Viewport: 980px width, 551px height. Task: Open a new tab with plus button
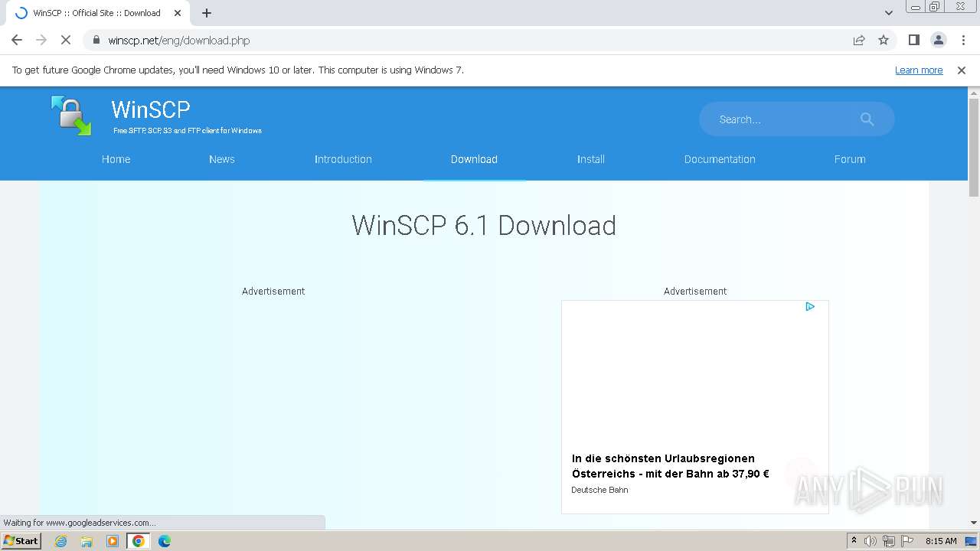click(207, 13)
